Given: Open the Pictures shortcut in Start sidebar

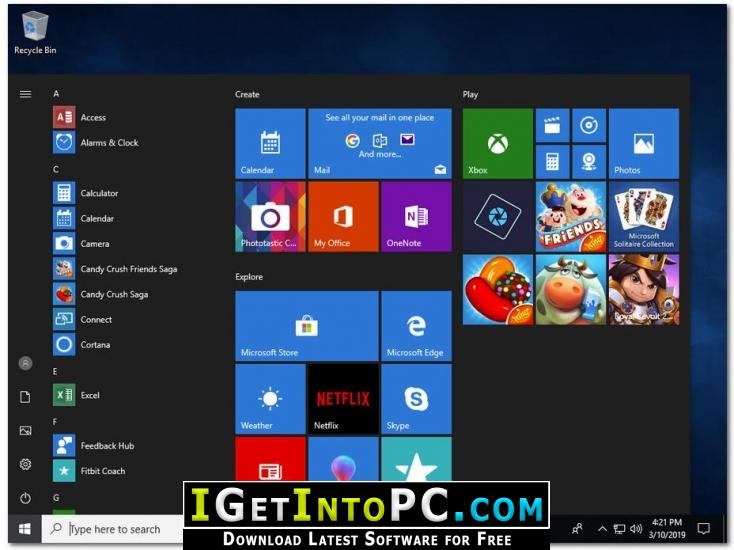Looking at the screenshot, I should [25, 431].
